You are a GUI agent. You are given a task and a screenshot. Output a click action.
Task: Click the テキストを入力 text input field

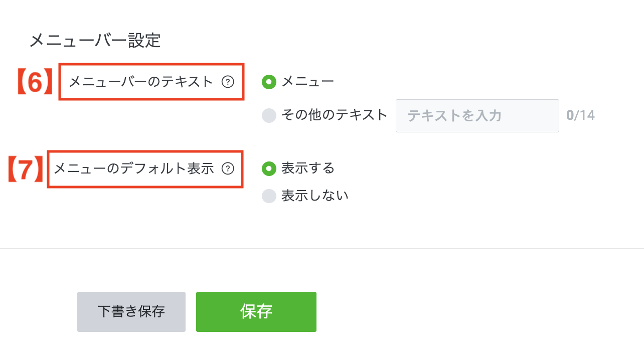(476, 115)
